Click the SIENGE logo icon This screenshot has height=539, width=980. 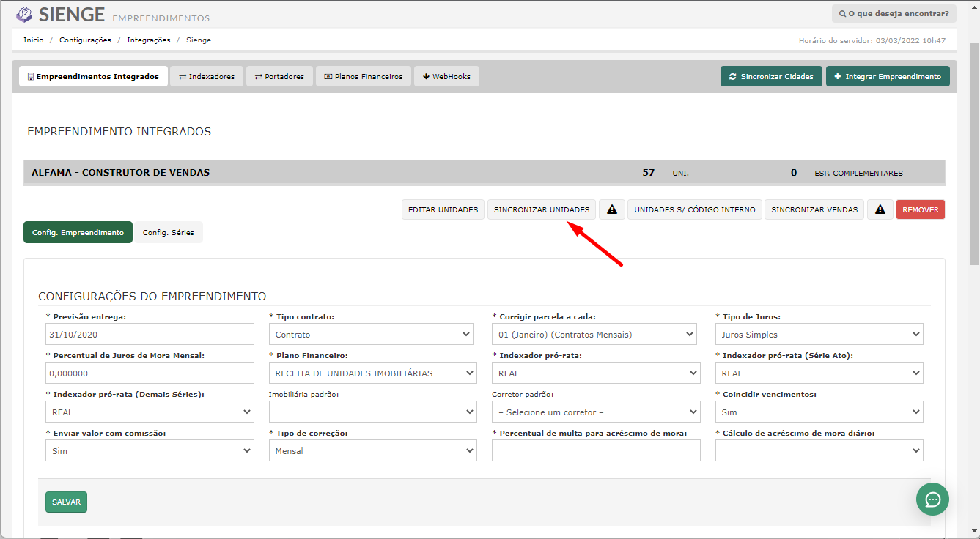click(24, 15)
